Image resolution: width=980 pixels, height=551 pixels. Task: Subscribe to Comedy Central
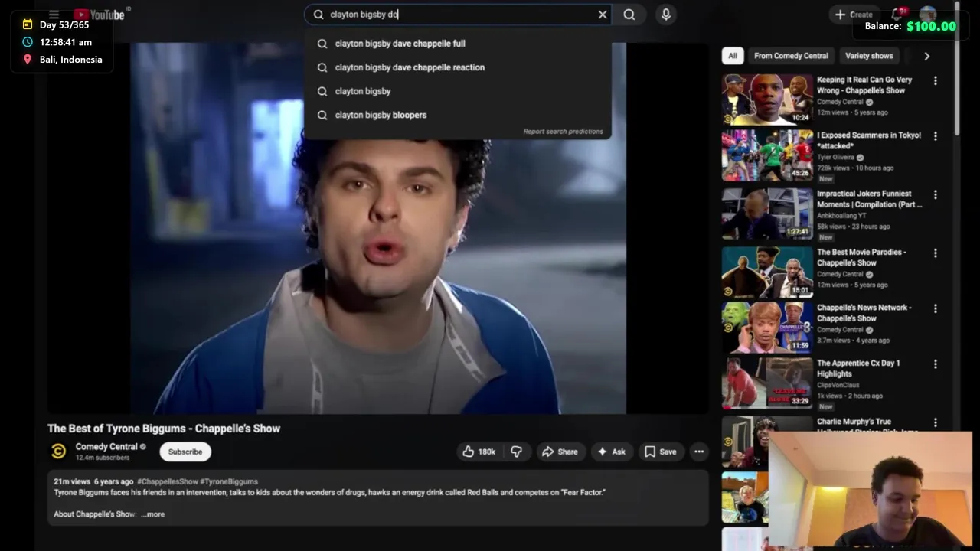(x=185, y=452)
